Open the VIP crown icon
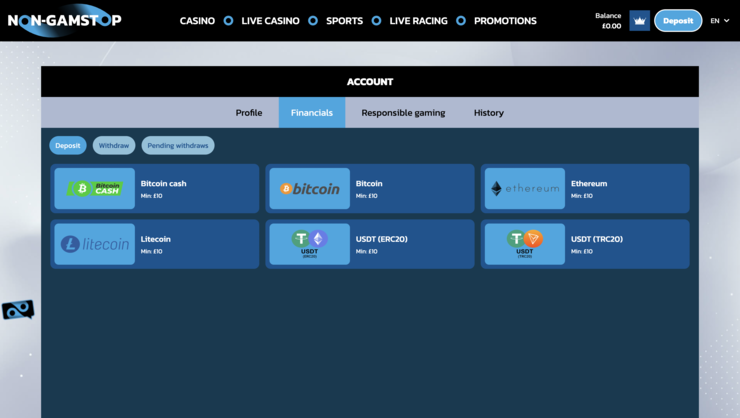The width and height of the screenshot is (740, 418). click(x=639, y=21)
